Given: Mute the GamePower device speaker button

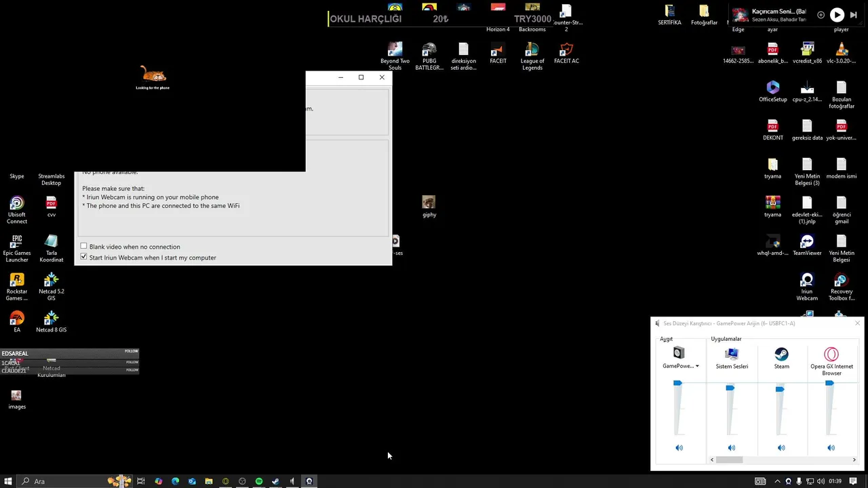Looking at the screenshot, I should click(679, 448).
